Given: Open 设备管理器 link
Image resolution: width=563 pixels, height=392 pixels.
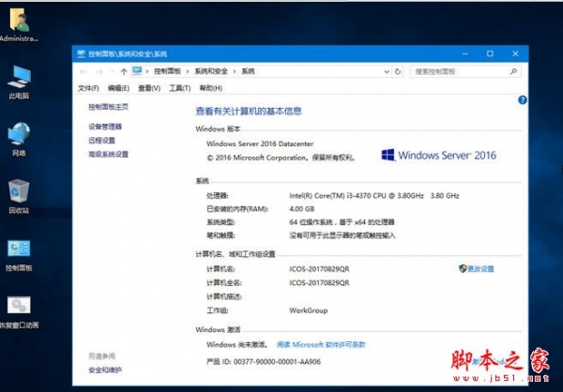Looking at the screenshot, I should (105, 127).
